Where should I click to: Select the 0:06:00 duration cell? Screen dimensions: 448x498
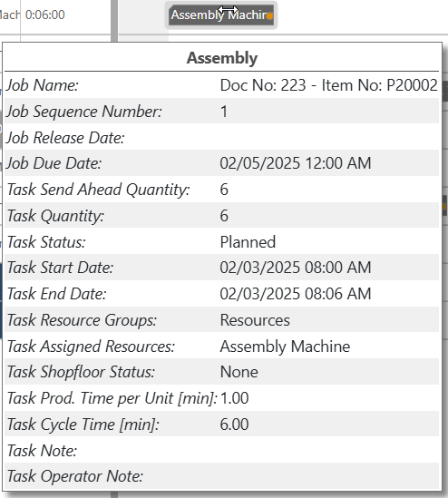click(44, 15)
